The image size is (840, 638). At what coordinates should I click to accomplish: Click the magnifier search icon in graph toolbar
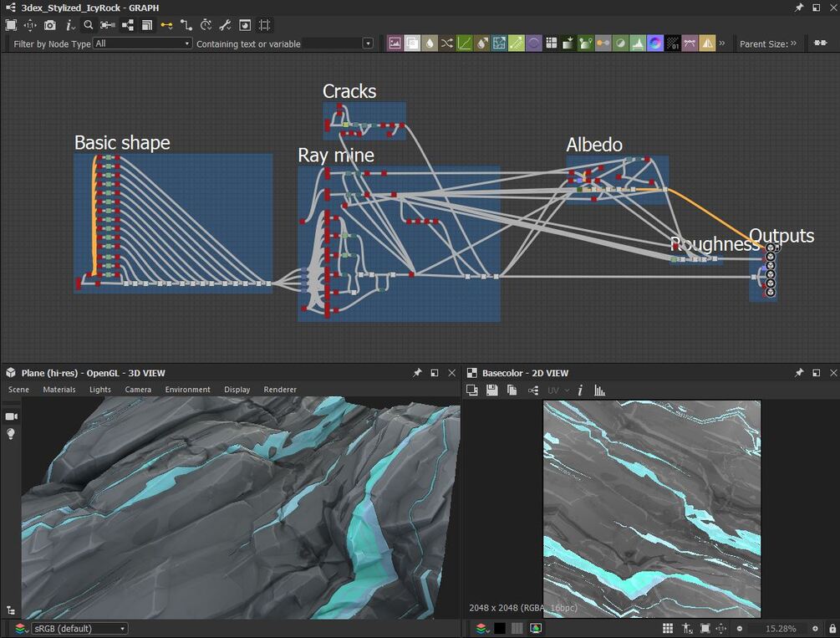coord(89,25)
